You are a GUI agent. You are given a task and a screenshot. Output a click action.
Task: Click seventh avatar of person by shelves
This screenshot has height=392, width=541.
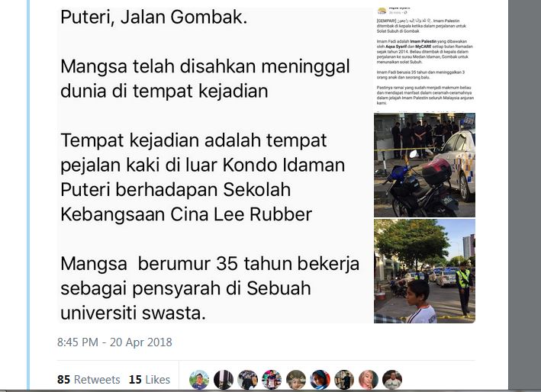tap(344, 380)
